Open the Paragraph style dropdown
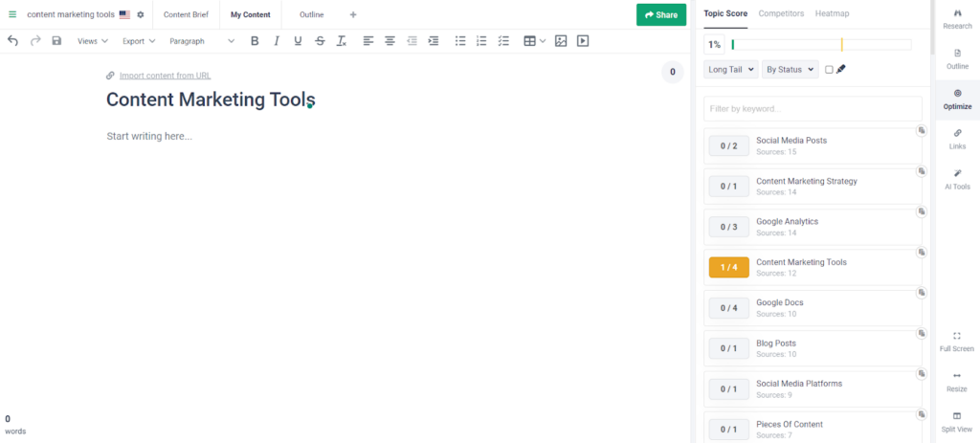The height and width of the screenshot is (443, 980). [x=201, y=41]
